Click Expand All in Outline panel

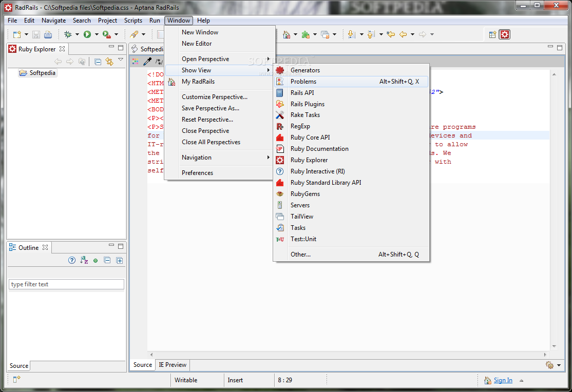119,260
